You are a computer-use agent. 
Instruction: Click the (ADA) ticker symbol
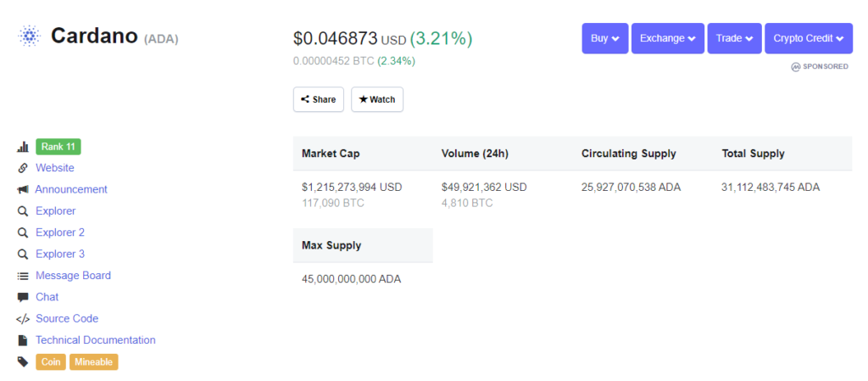[161, 39]
